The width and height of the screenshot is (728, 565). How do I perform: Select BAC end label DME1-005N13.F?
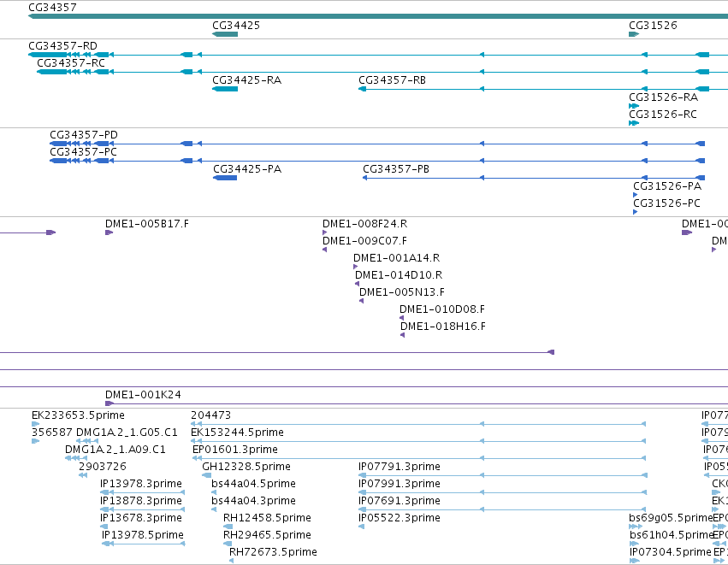tap(401, 292)
